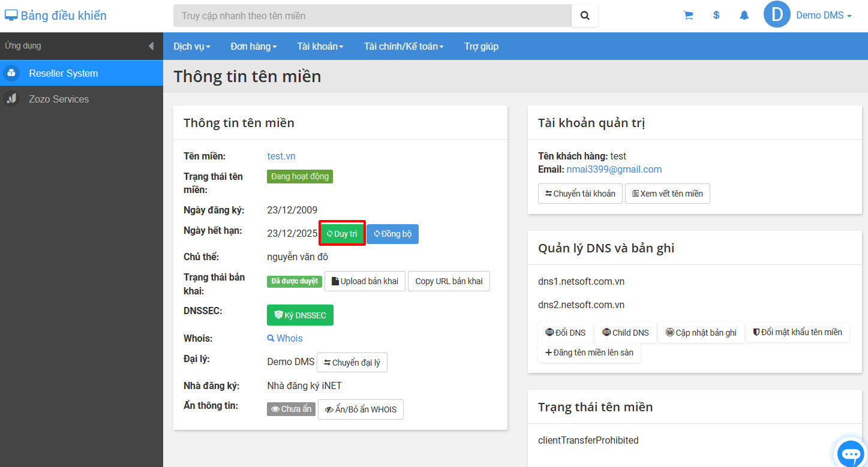The image size is (868, 467).
Task: Click the Upload bản khai button
Action: pyautogui.click(x=365, y=281)
